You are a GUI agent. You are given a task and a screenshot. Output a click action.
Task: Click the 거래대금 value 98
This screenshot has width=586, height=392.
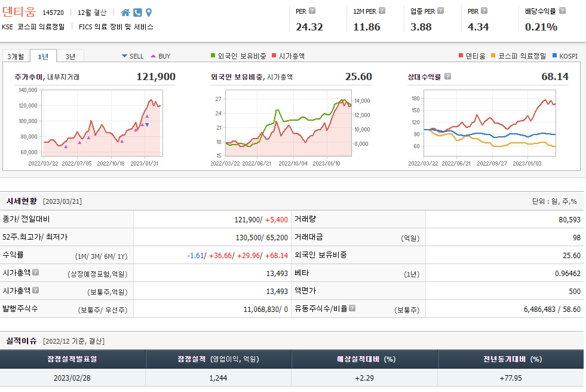point(576,238)
